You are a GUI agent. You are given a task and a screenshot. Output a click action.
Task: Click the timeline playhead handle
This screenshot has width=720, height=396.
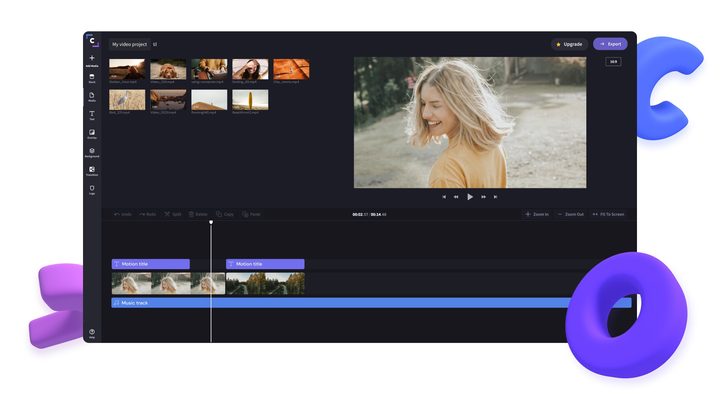(x=211, y=222)
